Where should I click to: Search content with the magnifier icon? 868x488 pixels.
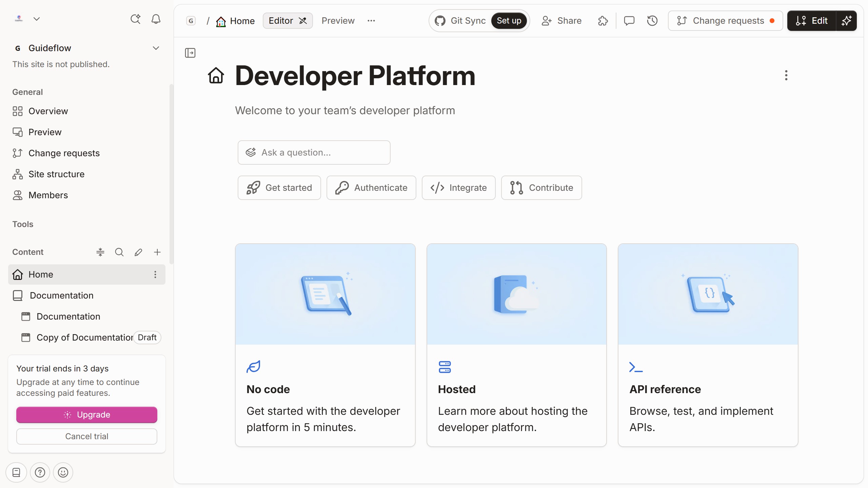[119, 252]
